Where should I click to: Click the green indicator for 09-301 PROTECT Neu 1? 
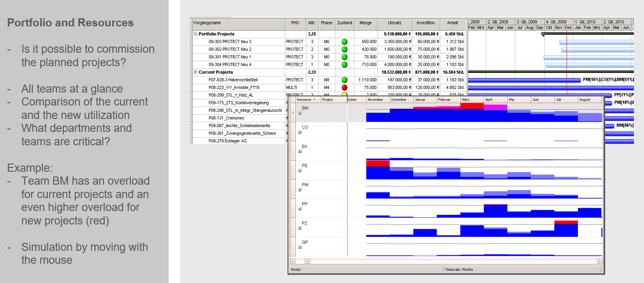click(344, 57)
